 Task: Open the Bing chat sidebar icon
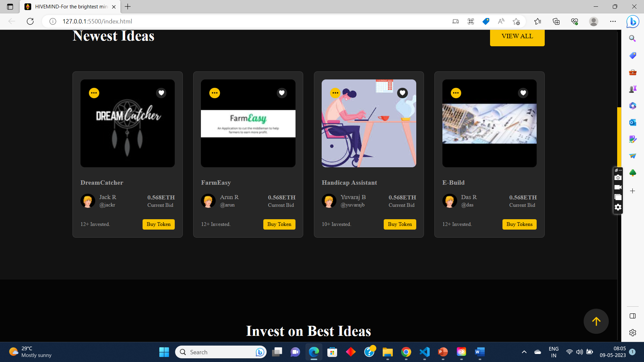pos(633,21)
